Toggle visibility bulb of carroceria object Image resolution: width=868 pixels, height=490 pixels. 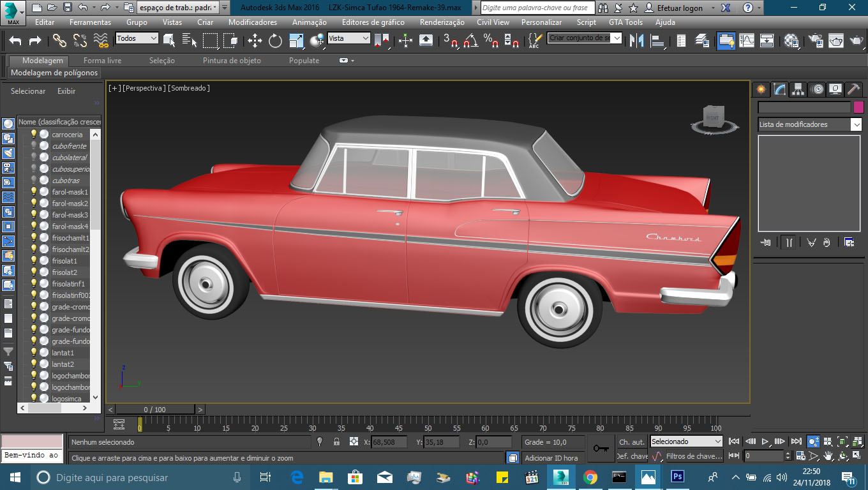(34, 135)
